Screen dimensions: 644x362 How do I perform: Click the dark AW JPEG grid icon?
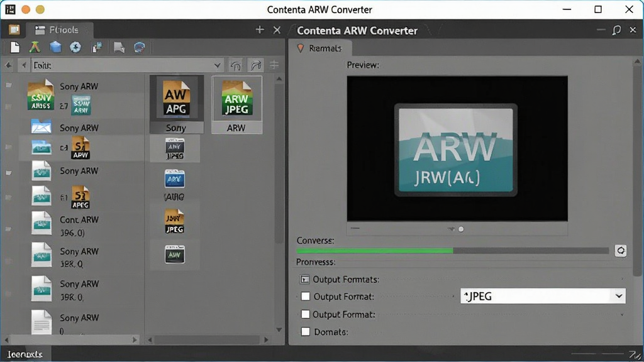[175, 149]
